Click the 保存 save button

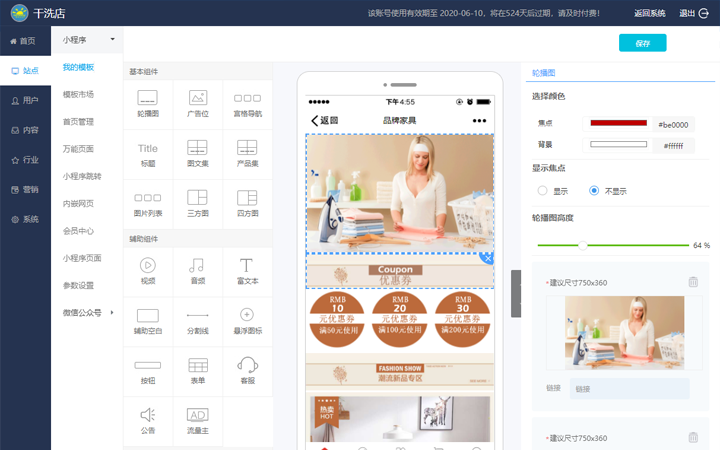tap(642, 43)
